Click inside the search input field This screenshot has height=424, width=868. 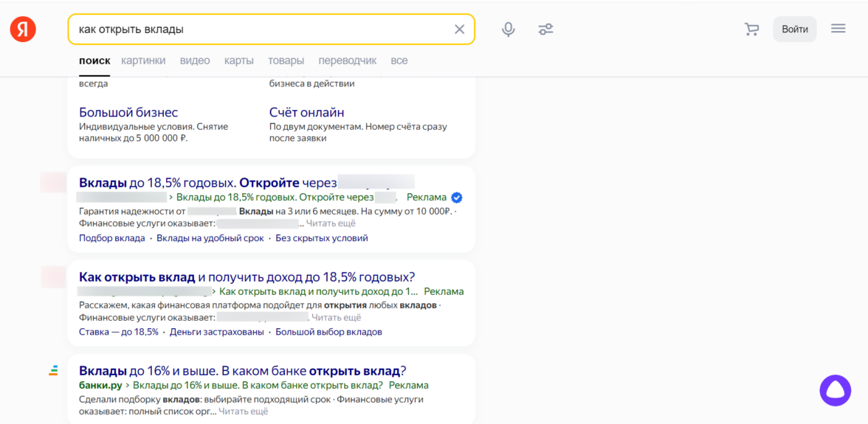pos(258,29)
